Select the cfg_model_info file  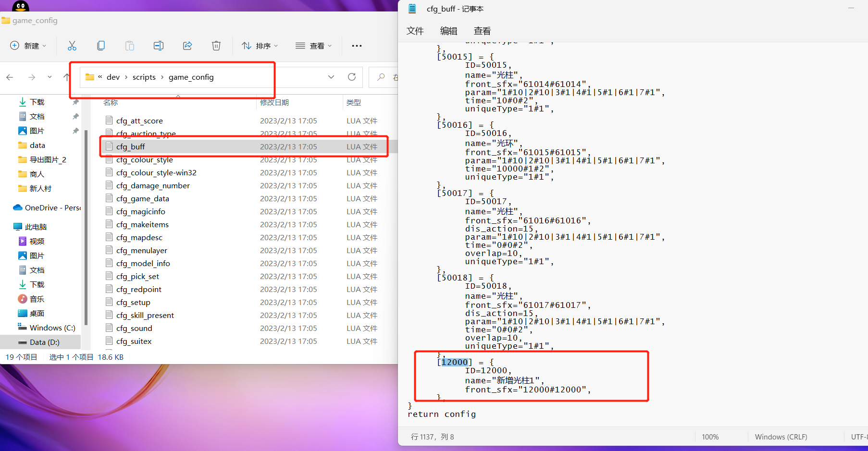(143, 263)
